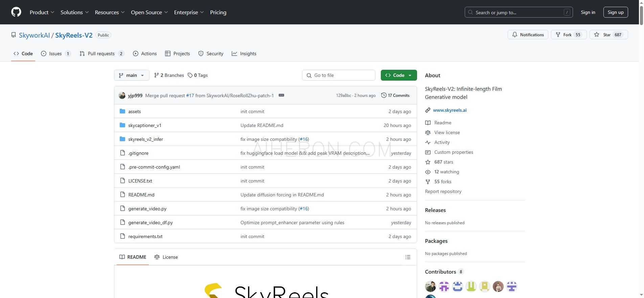This screenshot has width=644, height=298.
Task: Click the GitHub logo icon
Action: tap(16, 12)
